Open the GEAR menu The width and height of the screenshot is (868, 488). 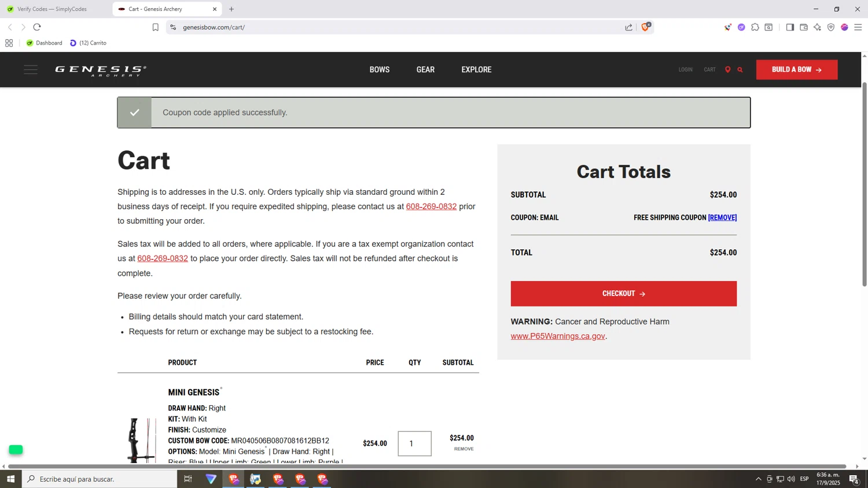pos(425,69)
